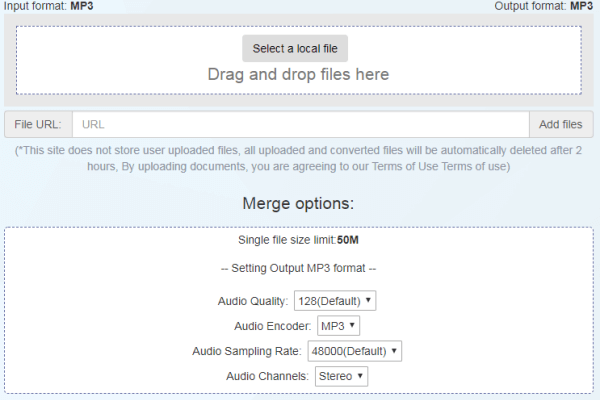The image size is (600, 400).
Task: Focus the URL input field
Action: click(301, 124)
